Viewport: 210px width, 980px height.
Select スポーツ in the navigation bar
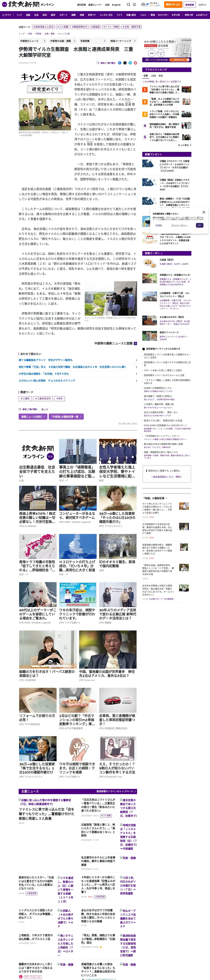pyautogui.click(x=63, y=15)
